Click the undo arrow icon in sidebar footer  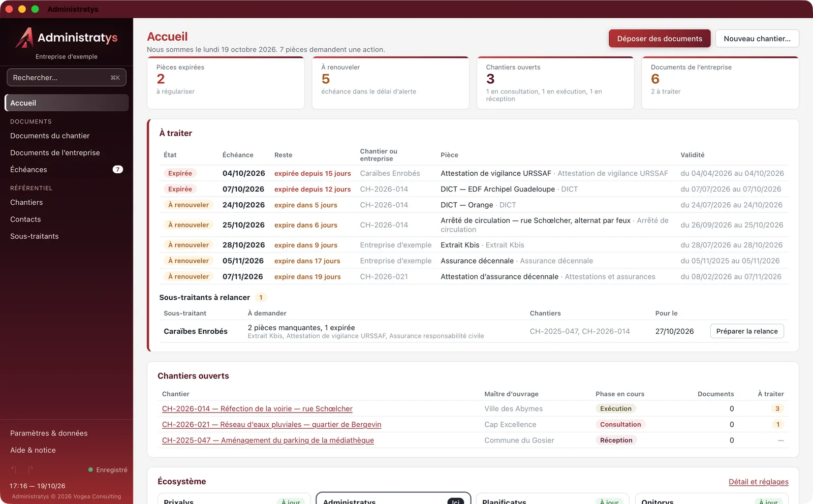14,469
